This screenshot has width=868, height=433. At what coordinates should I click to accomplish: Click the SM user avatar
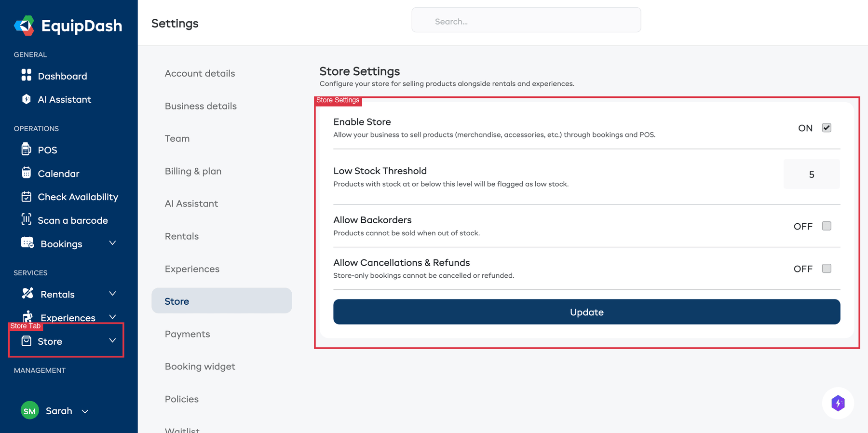pos(30,411)
